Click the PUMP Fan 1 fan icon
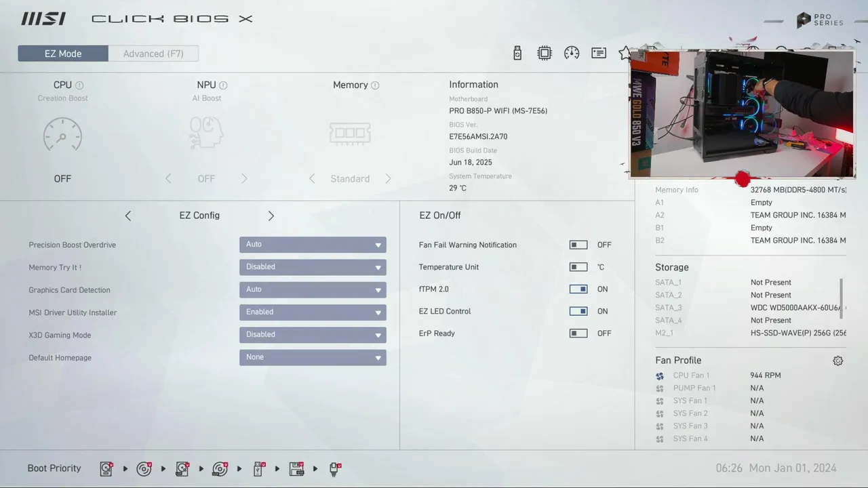 click(660, 388)
